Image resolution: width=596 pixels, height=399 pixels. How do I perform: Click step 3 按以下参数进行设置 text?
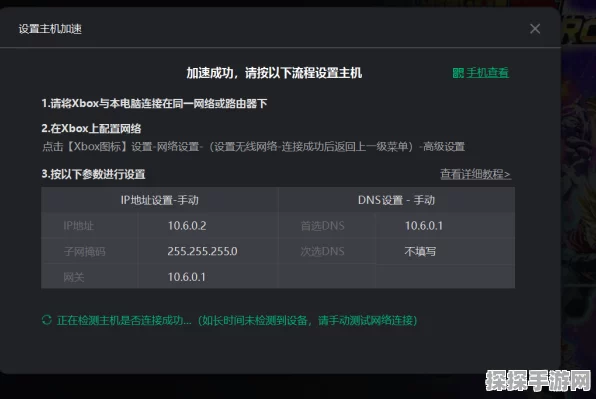click(x=94, y=174)
